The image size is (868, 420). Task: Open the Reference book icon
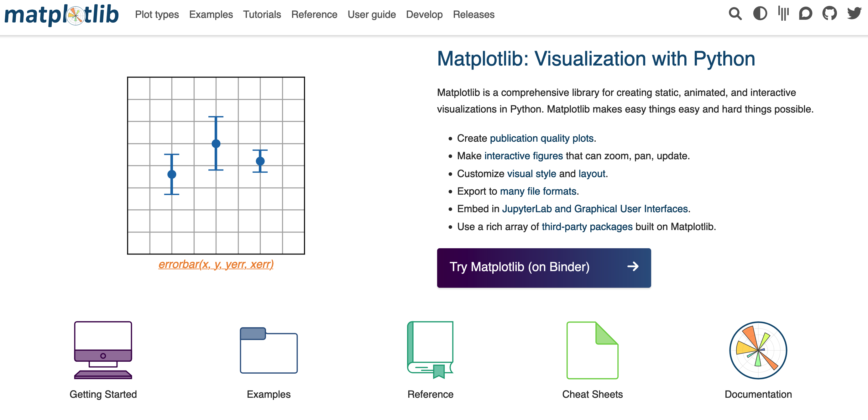point(430,350)
